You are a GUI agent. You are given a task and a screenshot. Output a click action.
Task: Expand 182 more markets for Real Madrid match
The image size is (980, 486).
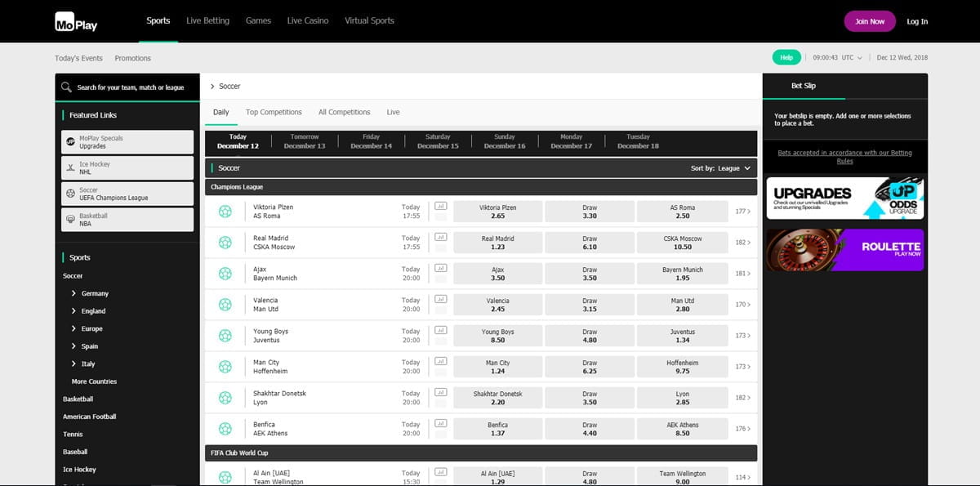[742, 243]
